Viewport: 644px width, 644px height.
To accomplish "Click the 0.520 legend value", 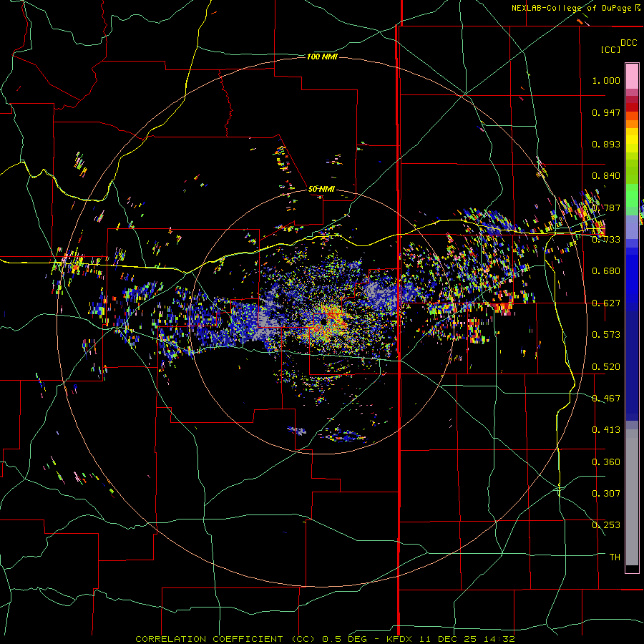I will (x=606, y=366).
